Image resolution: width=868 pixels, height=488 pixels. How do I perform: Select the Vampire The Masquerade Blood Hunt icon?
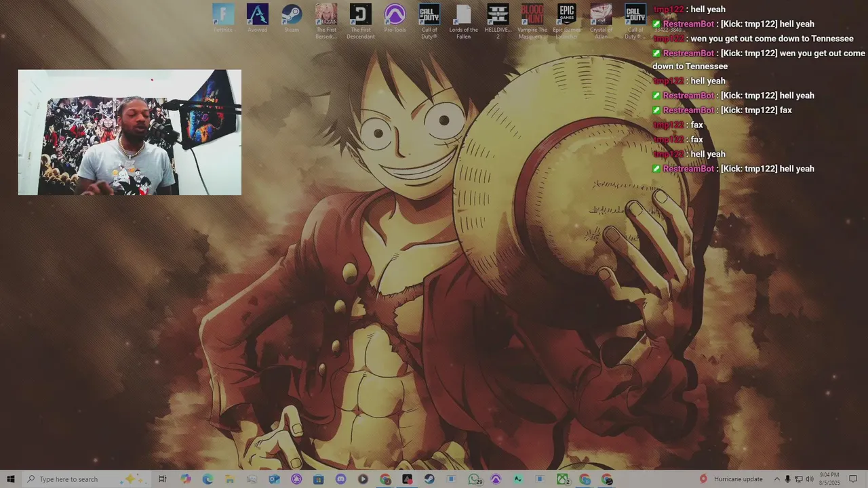532,21
